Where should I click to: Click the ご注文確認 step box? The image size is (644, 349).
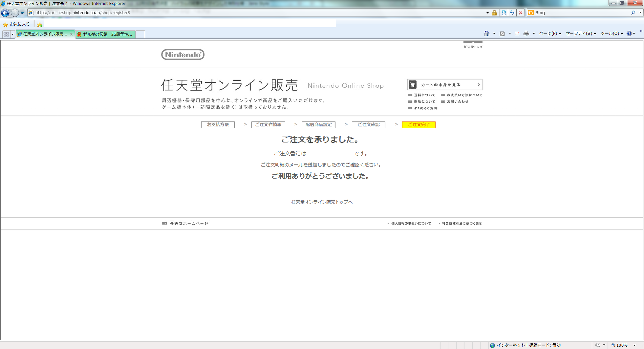coord(368,125)
